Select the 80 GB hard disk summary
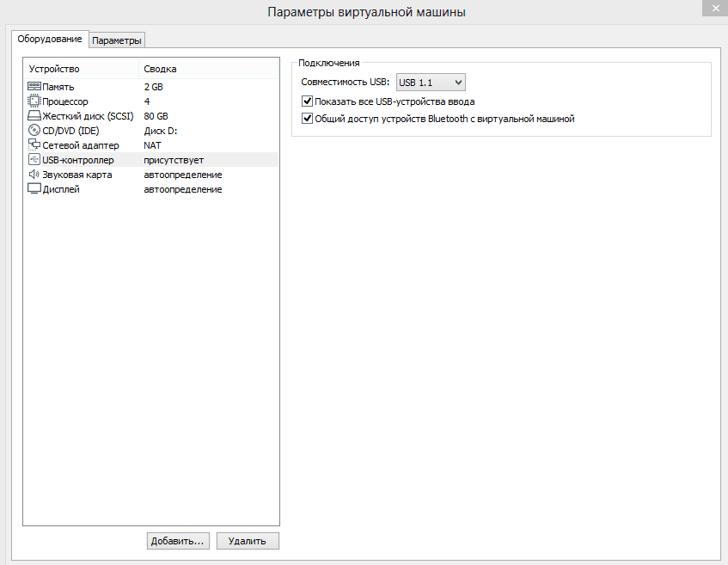The height and width of the screenshot is (565, 728). (156, 116)
